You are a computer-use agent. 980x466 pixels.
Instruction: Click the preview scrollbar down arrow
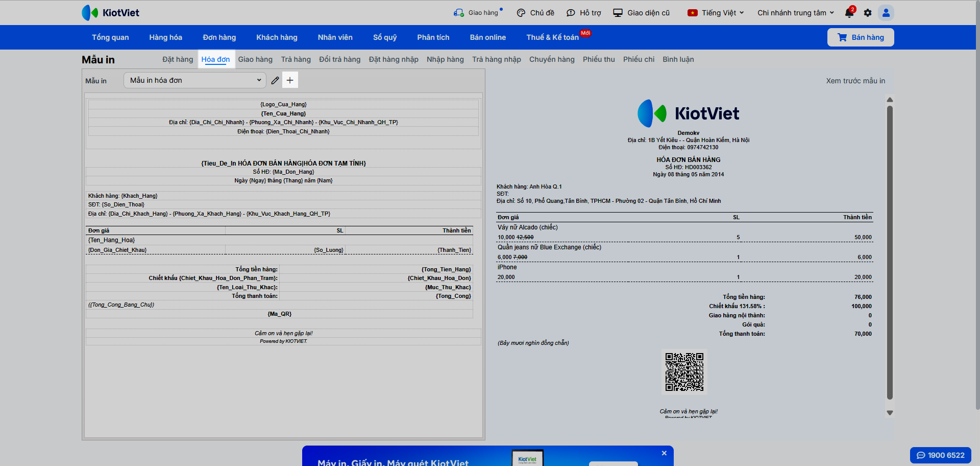890,413
